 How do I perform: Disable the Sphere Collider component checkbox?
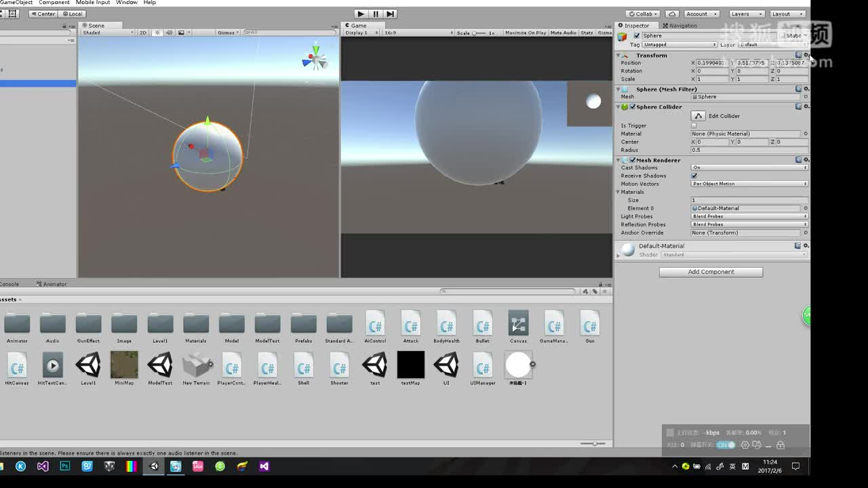pyautogui.click(x=633, y=106)
